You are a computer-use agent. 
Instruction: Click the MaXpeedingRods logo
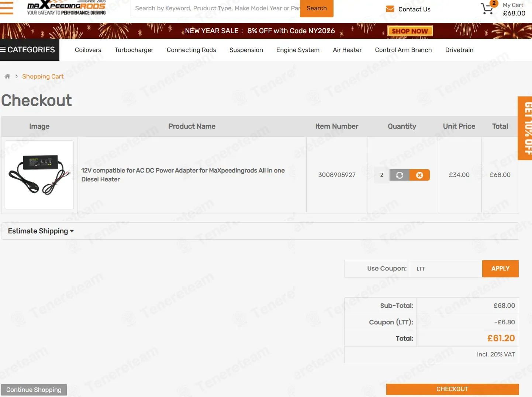tap(66, 7)
